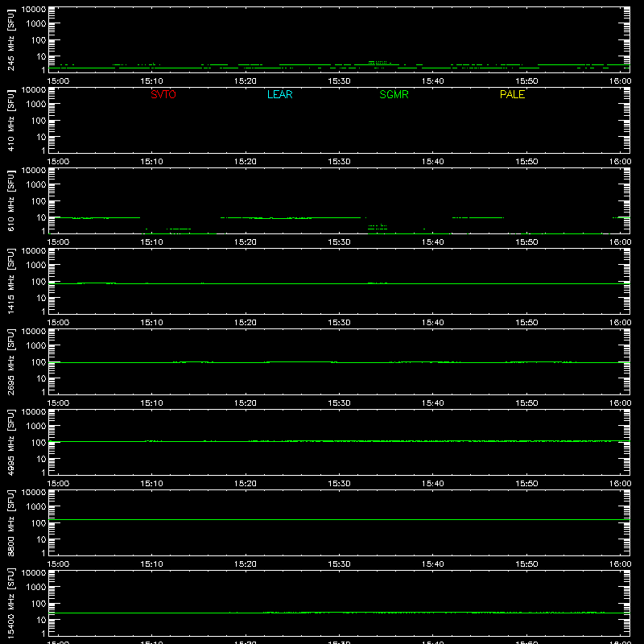The height and width of the screenshot is (644, 644).
Task: Click 15:40 tick label below 245 MHz plot
Action: click(x=433, y=81)
